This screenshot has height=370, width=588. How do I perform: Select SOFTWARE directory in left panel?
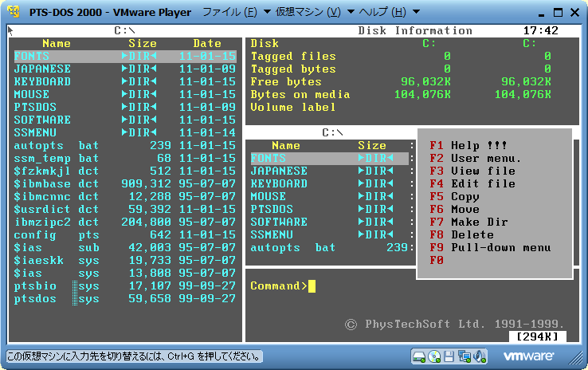[x=125, y=120]
